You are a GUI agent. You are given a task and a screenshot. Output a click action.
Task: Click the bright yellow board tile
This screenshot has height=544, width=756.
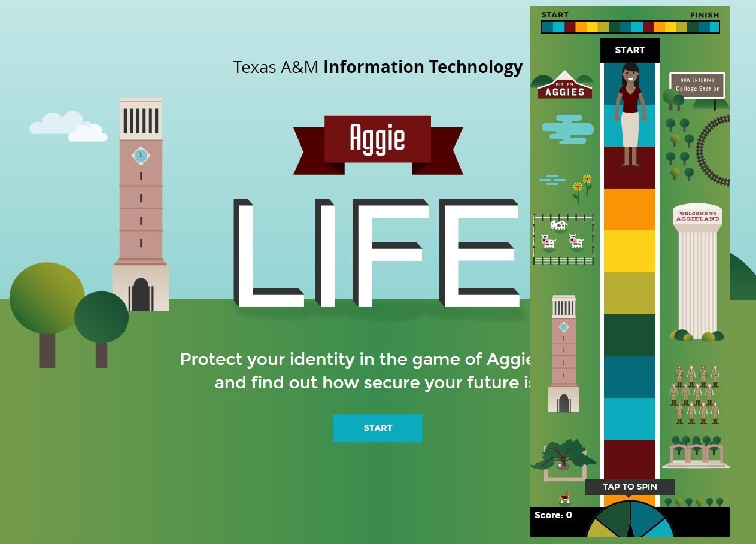[630, 251]
